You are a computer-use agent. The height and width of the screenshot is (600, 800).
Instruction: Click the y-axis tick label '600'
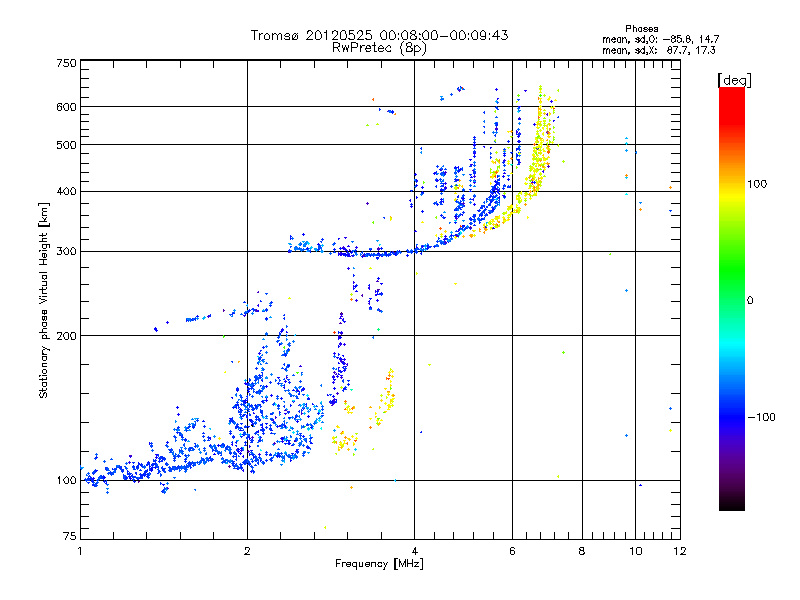coord(66,107)
